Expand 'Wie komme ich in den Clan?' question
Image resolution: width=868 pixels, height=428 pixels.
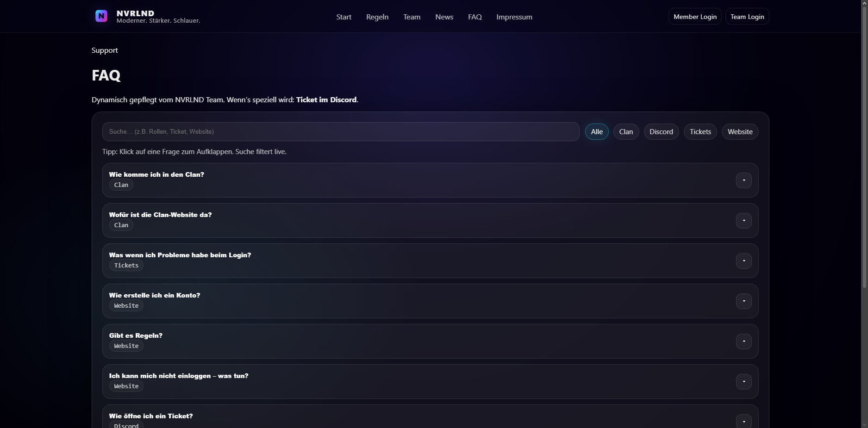[743, 180]
